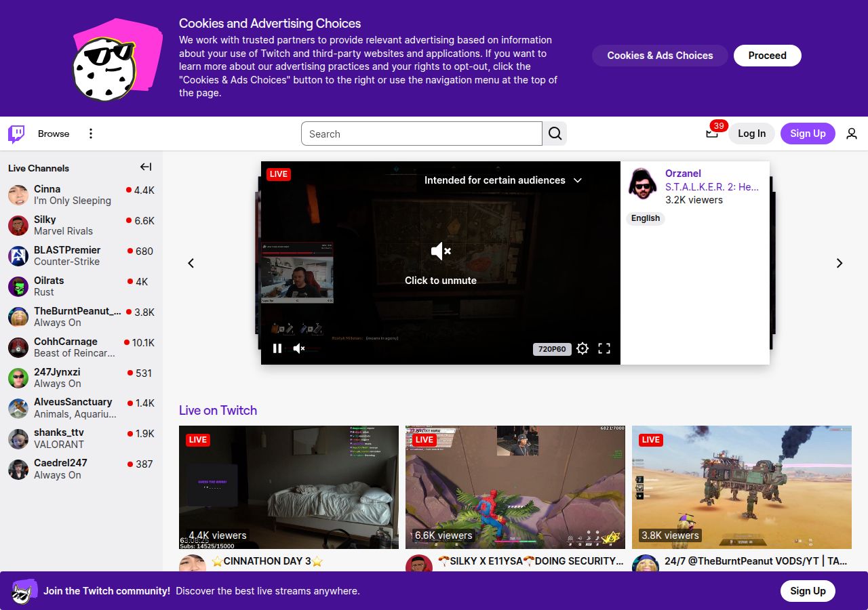Screen dimensions: 868x610
Task: Open 247Jynxzi avatar in sidebar
Action: tap(18, 378)
